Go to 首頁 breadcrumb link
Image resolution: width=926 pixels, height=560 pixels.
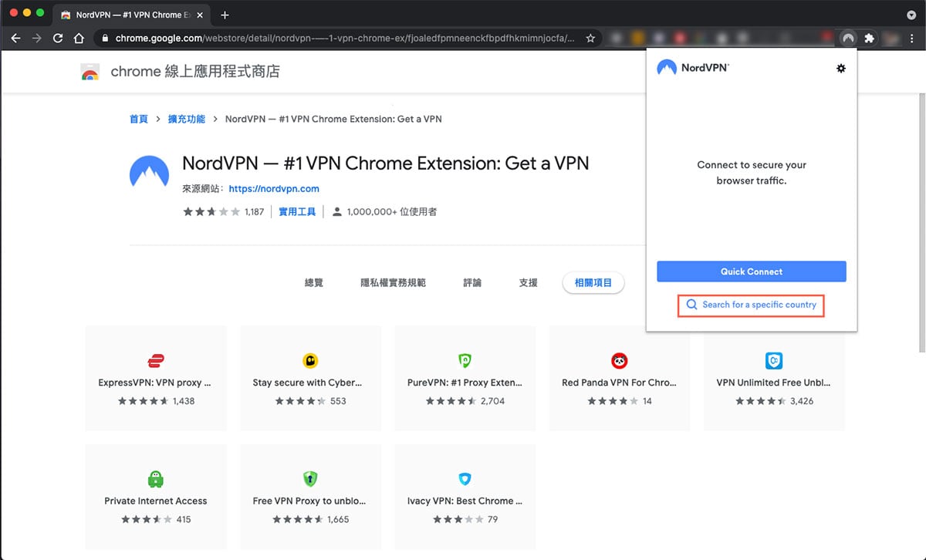click(139, 119)
